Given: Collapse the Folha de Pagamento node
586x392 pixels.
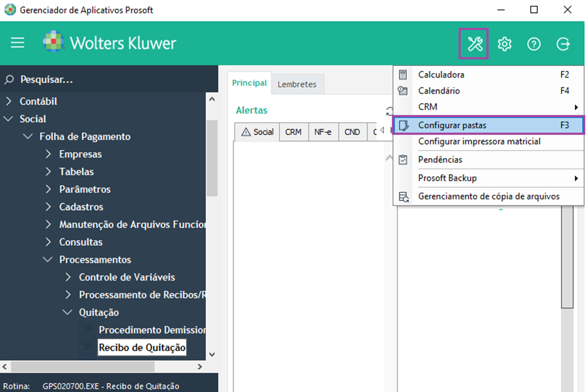Looking at the screenshot, I should pyautogui.click(x=28, y=136).
